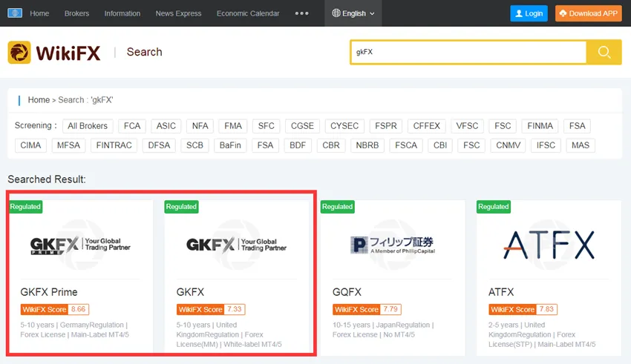Screen dimensions: 631x364
Task: Click the WikiFX globe icon in the top bar
Action: [x=15, y=13]
